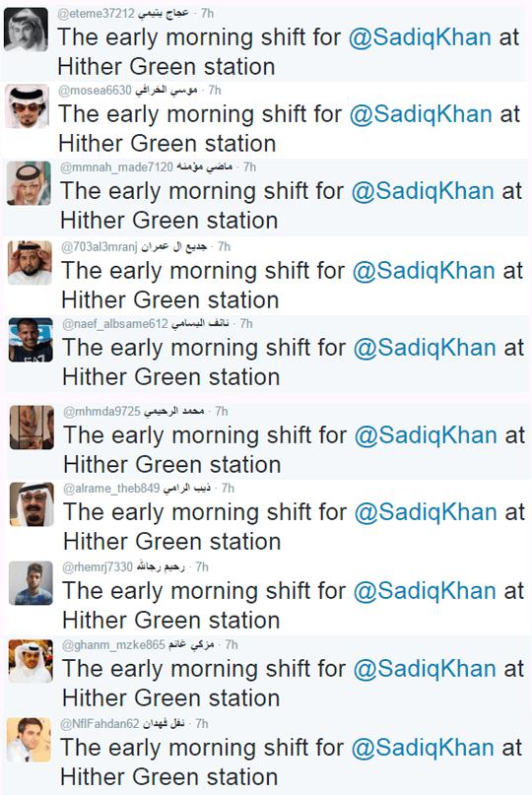Visit the @mosea6630 handle
Viewport: 532px width, 795px height.
coord(95,91)
